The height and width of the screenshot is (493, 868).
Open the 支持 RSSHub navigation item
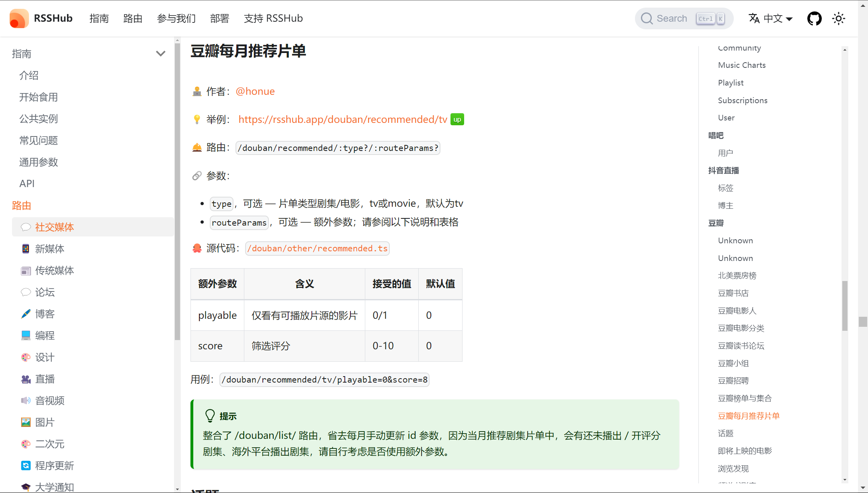tap(273, 18)
